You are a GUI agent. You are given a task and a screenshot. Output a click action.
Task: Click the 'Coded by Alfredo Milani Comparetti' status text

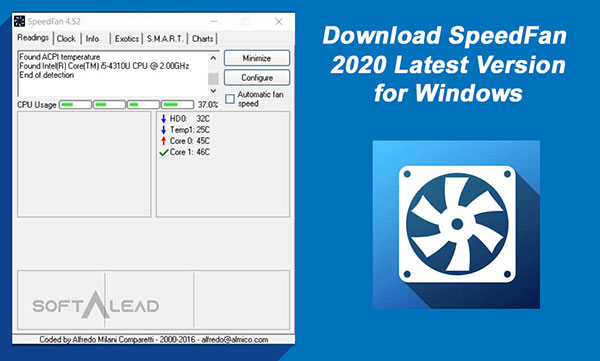(x=154, y=340)
